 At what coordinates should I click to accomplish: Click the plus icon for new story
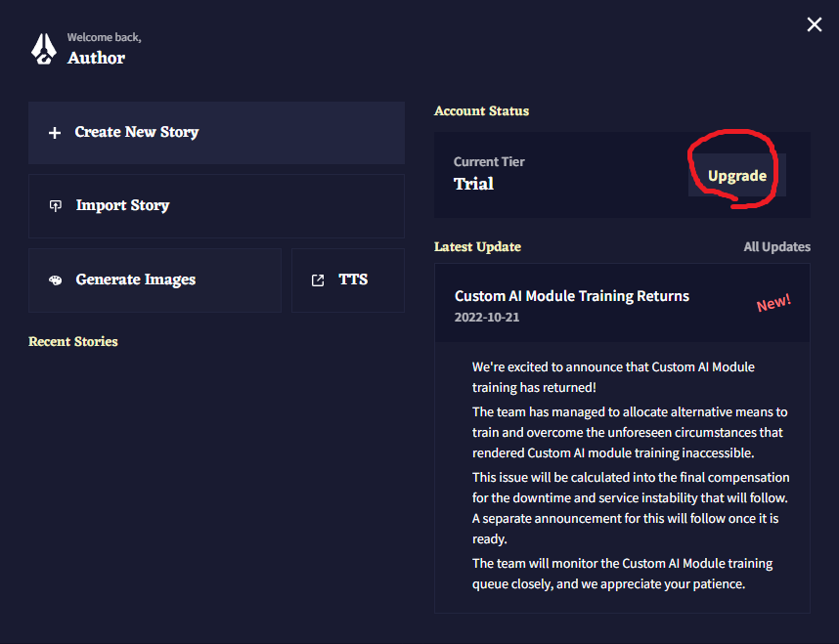coord(55,133)
